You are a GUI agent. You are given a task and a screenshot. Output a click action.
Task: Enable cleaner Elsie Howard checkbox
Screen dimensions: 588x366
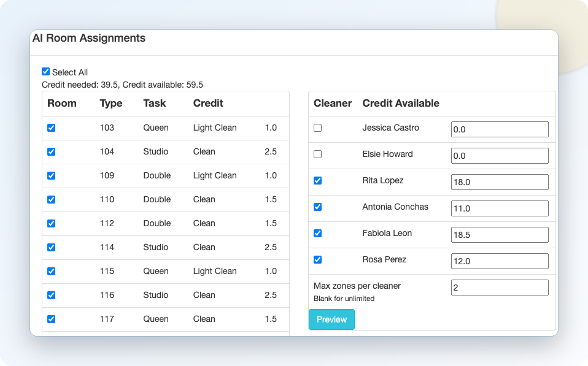(x=317, y=154)
